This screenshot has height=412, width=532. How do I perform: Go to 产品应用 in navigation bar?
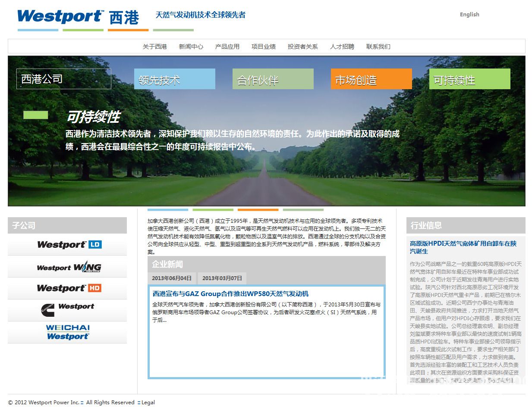pyautogui.click(x=227, y=47)
